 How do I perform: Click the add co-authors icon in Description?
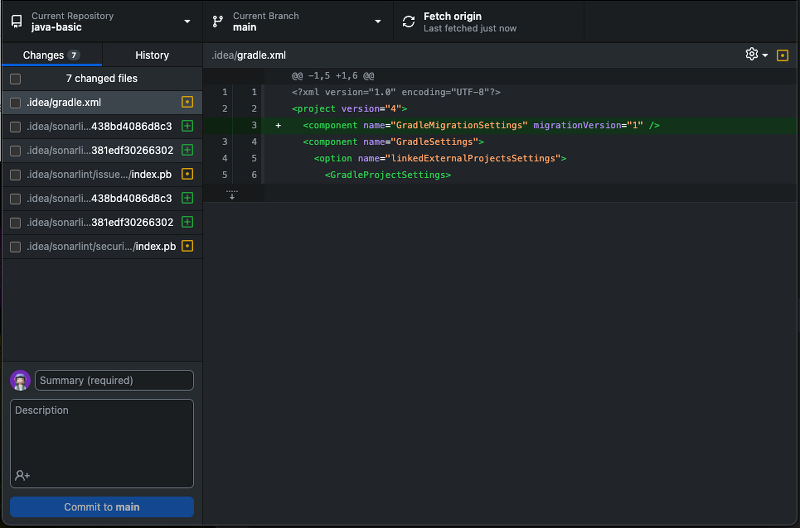22,475
